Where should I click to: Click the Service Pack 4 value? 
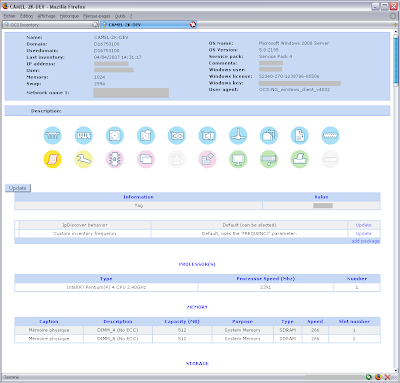275,57
